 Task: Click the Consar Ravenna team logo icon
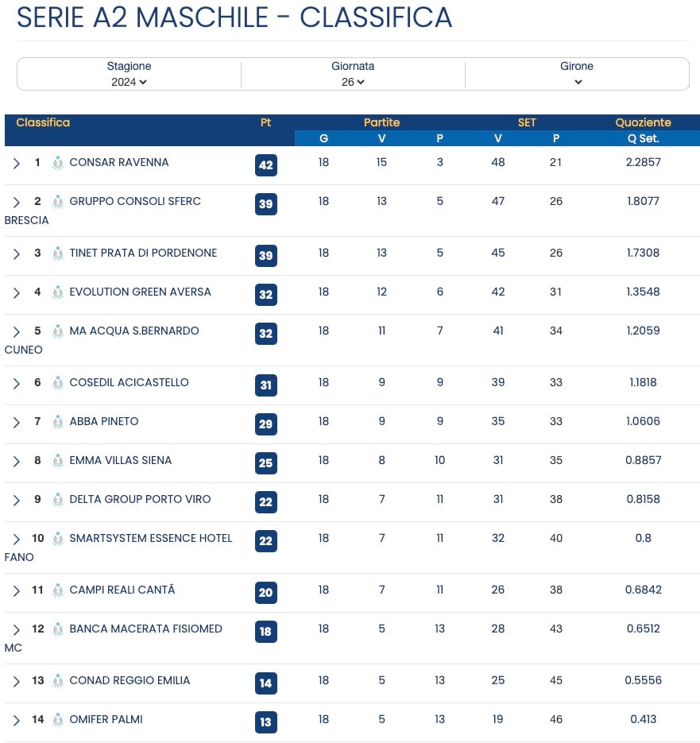(58, 163)
